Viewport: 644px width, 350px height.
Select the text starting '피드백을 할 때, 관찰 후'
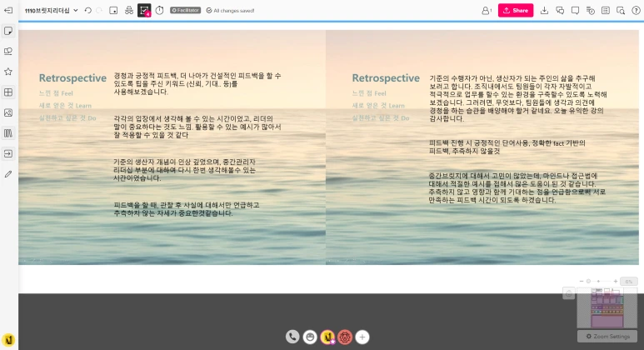[x=187, y=209]
